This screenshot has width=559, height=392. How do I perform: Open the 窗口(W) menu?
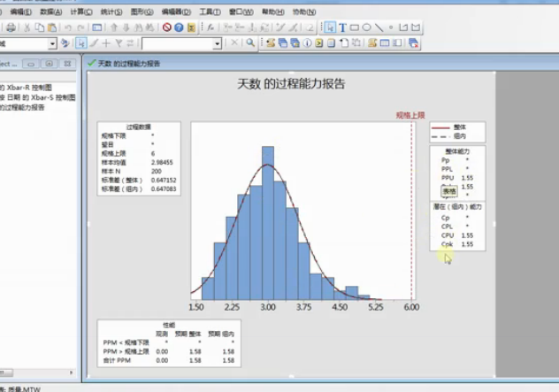click(x=241, y=12)
